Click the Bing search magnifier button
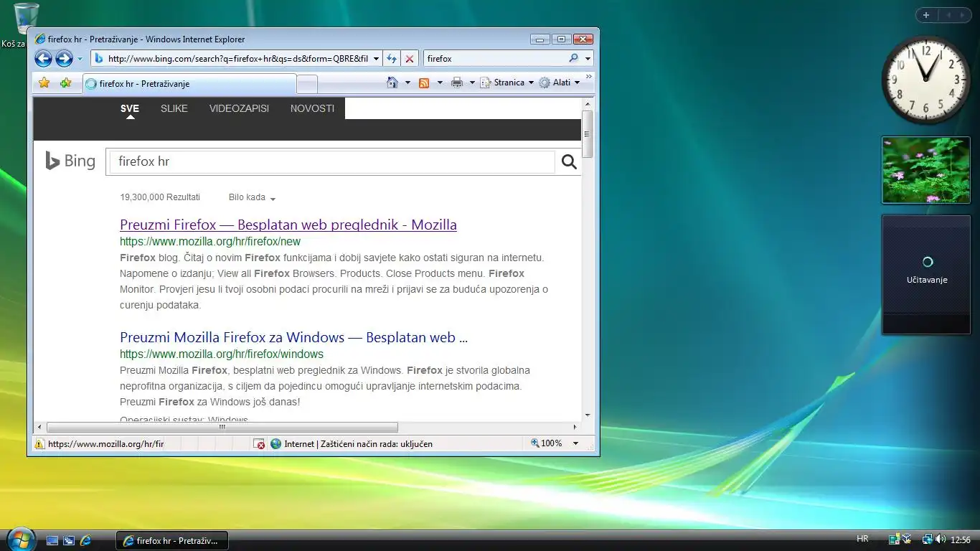This screenshot has height=551, width=980. click(x=569, y=161)
